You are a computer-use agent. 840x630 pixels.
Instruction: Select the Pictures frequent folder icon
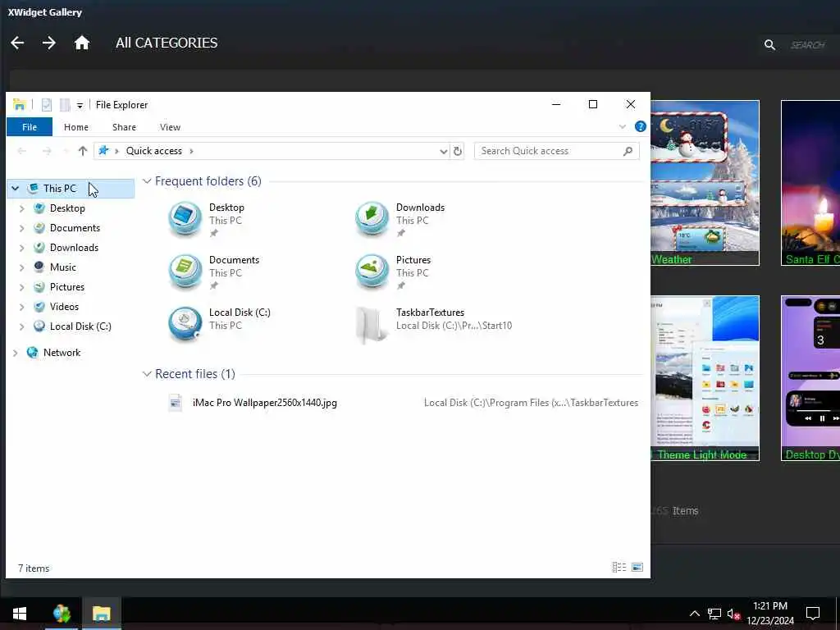[372, 271]
